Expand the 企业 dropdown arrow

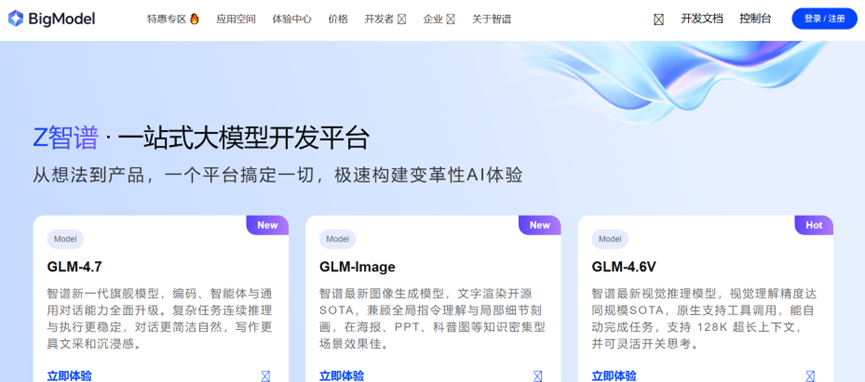tap(451, 19)
